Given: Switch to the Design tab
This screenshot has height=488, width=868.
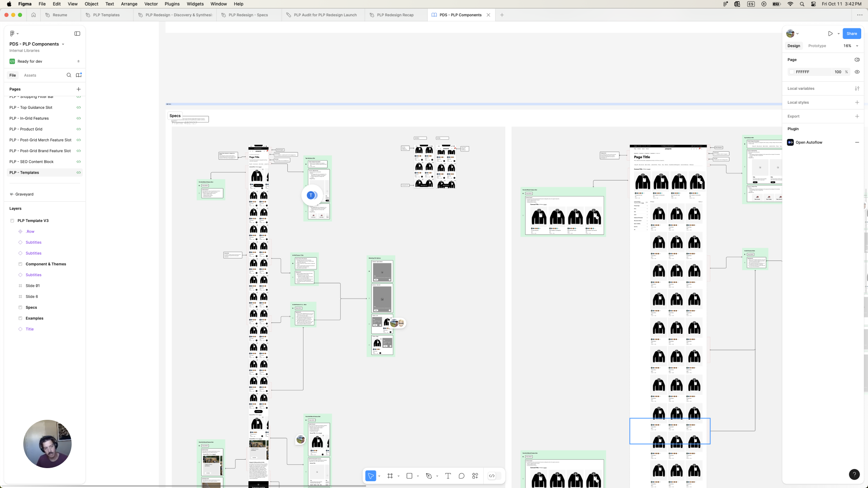Looking at the screenshot, I should [793, 46].
